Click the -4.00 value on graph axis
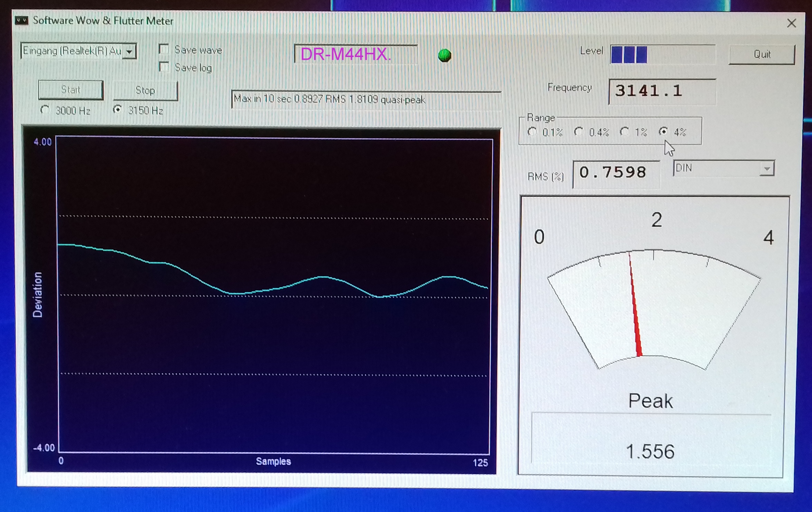812x512 pixels. [x=44, y=448]
